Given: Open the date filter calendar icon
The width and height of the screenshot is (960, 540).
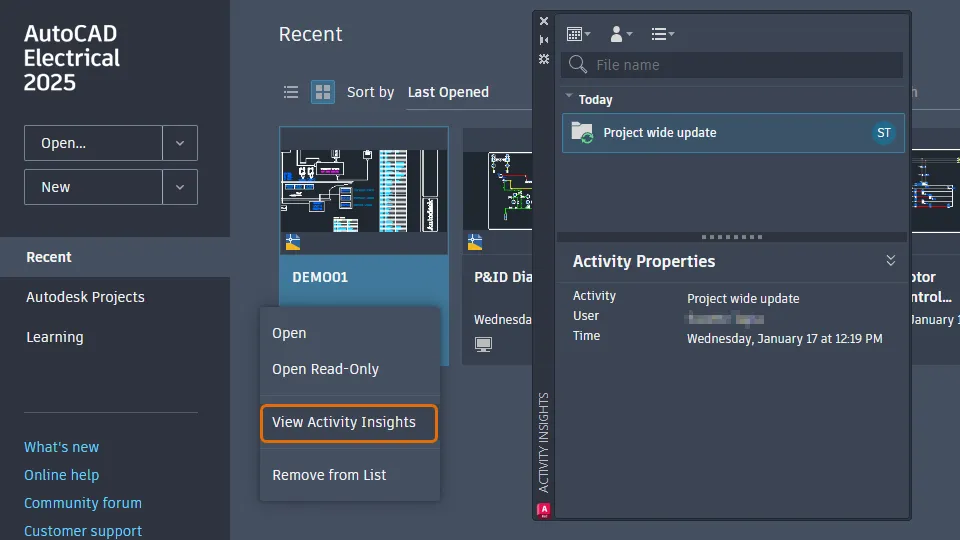Looking at the screenshot, I should click(x=577, y=34).
